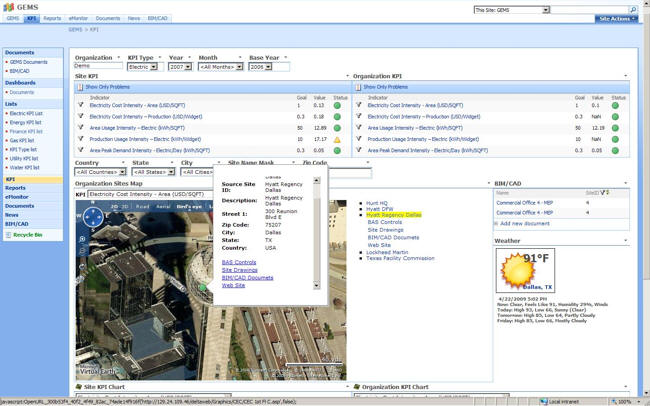This screenshot has width=650, height=406.
Task: Click the top search text box
Action: [589, 10]
